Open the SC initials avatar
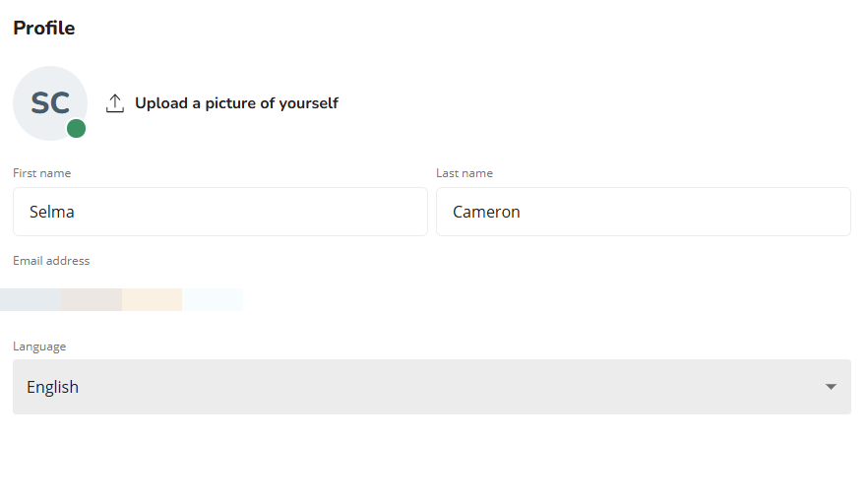This screenshot has width=868, height=504. 50,103
